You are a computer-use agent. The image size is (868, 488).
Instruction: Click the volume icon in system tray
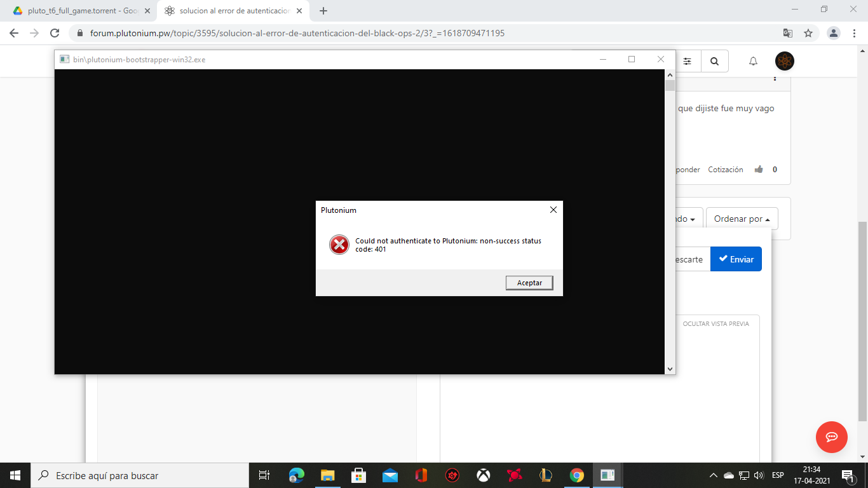(758, 475)
